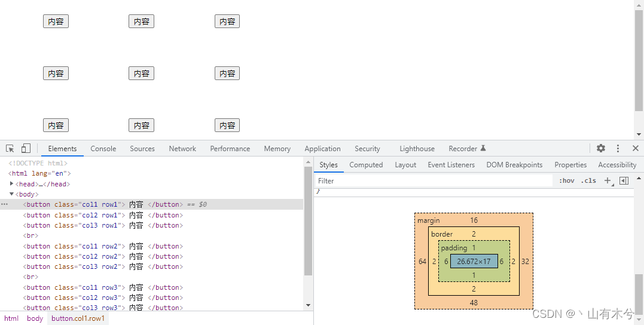Viewport: 644px width, 325px height.
Task: Switch to the Computed styles tab
Action: click(366, 164)
